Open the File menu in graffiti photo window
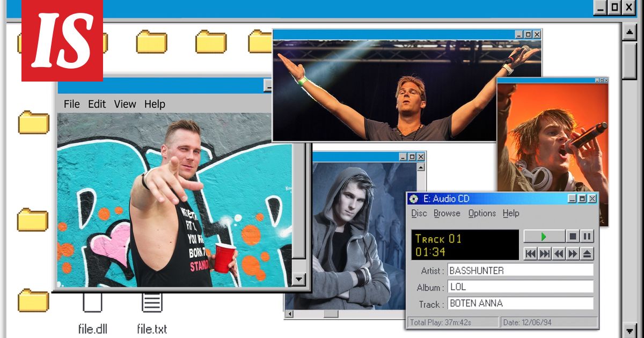 click(x=71, y=104)
